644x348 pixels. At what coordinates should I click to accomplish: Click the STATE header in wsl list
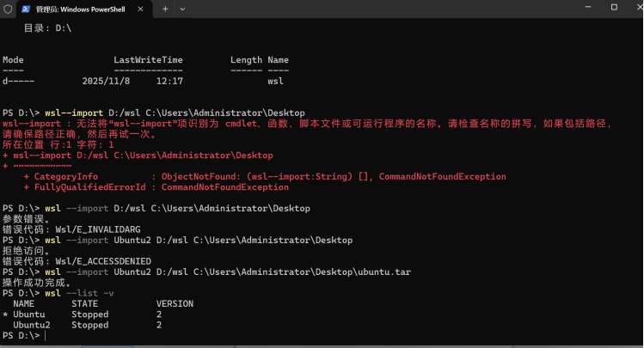84,303
